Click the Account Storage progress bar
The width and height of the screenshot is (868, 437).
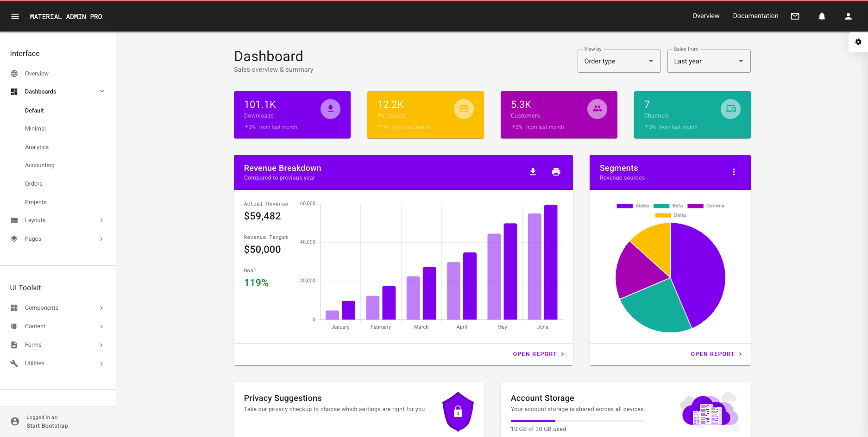pos(578,421)
